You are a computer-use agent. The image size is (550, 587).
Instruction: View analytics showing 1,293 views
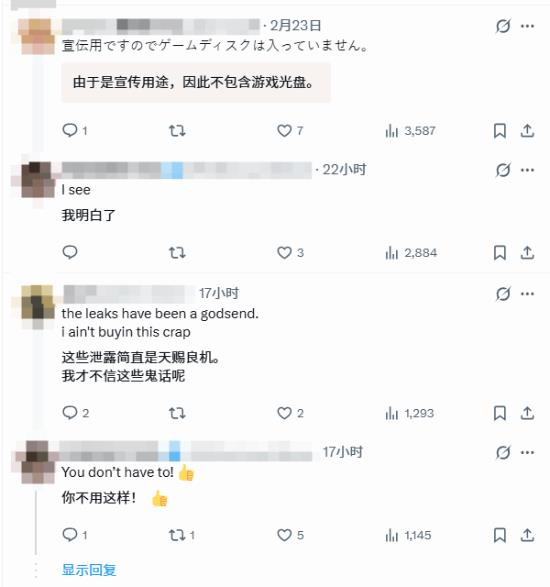click(410, 413)
